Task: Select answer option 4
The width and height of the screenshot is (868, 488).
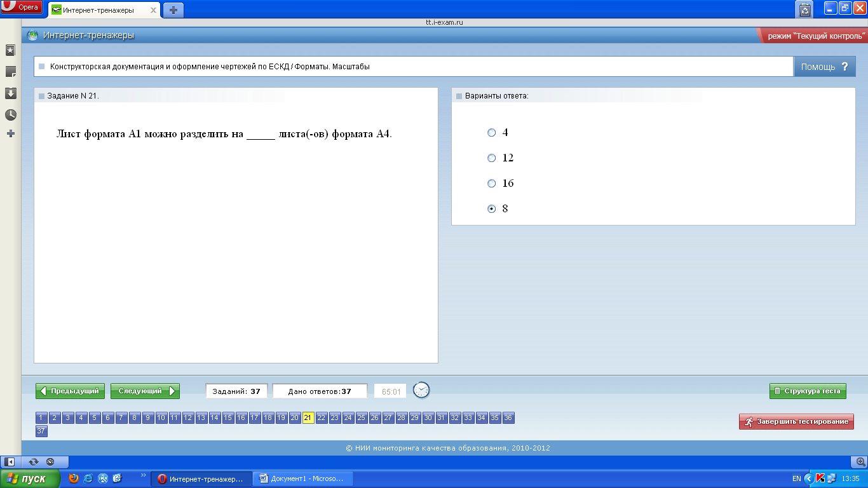Action: [x=491, y=133]
